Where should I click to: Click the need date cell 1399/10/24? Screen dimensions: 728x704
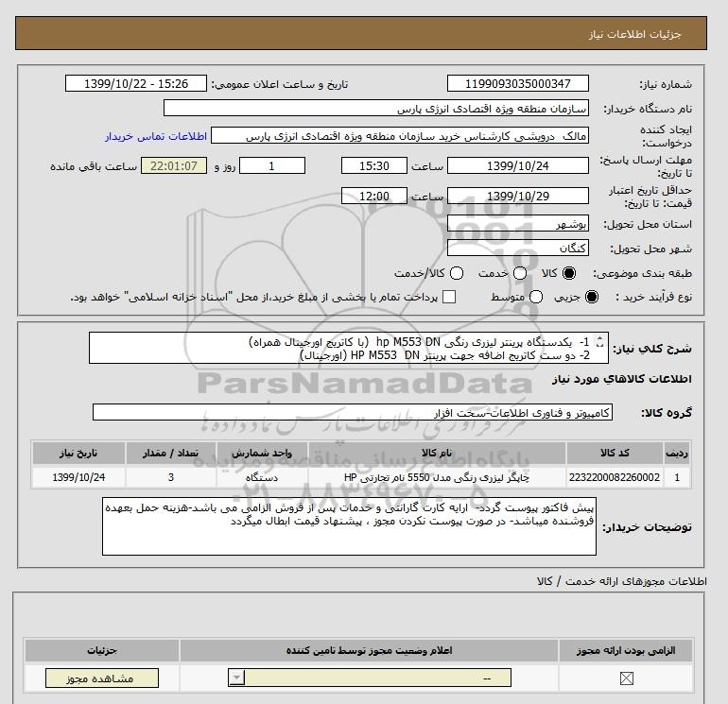78,477
